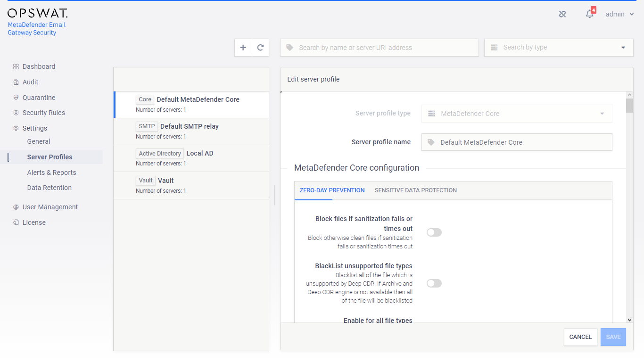Refresh the server profile list

(260, 48)
